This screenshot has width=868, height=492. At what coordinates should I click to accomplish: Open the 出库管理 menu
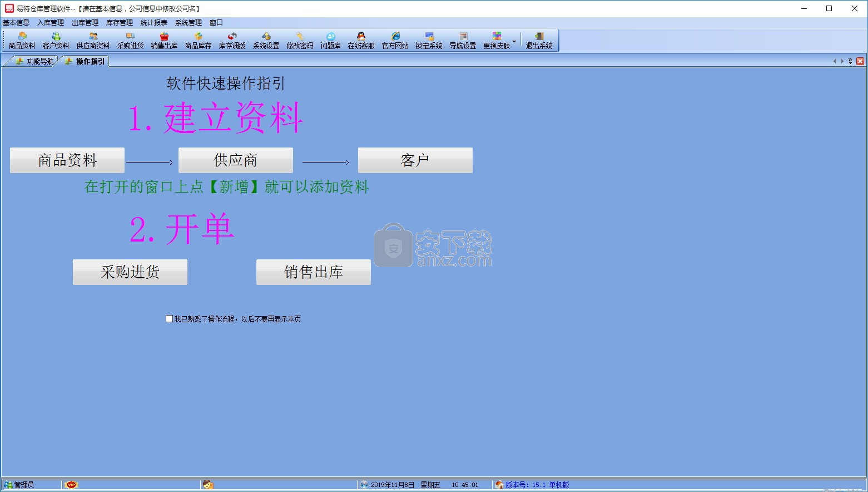[x=85, y=23]
